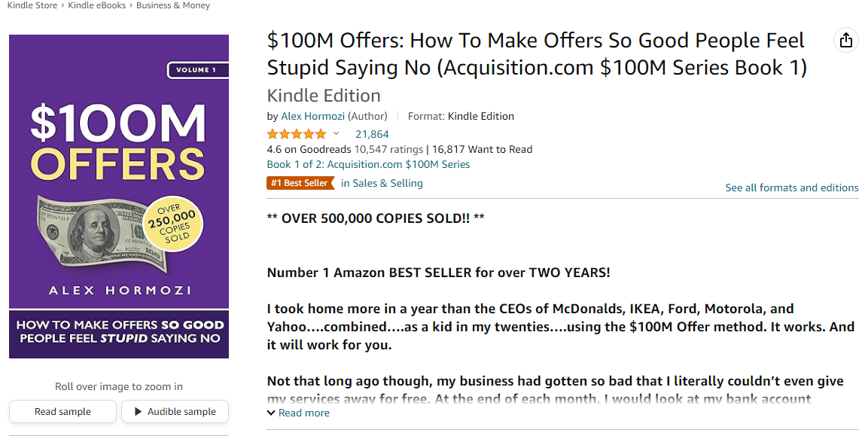This screenshot has width=868, height=436.
Task: See all formats and editions
Action: [x=792, y=188]
